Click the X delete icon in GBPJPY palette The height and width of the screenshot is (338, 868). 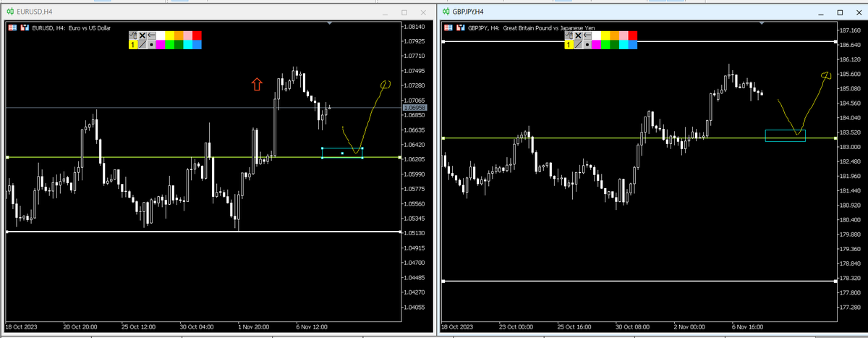pos(578,35)
